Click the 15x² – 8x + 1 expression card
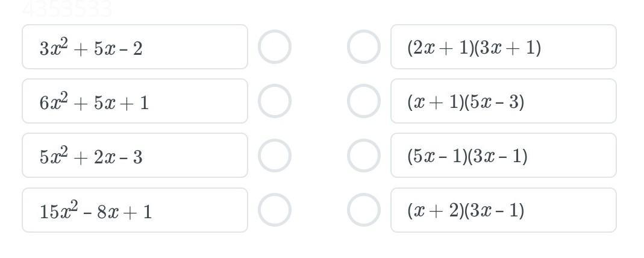644x258 pixels. coord(135,210)
